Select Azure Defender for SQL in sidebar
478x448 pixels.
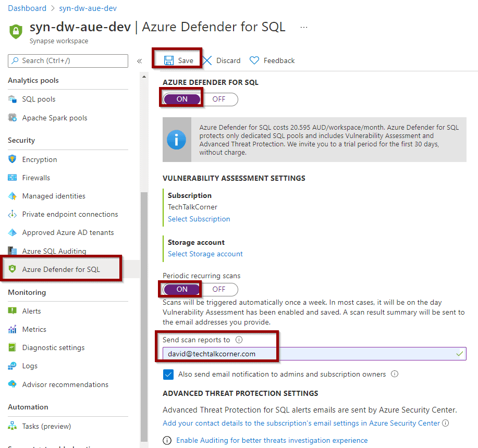click(61, 269)
